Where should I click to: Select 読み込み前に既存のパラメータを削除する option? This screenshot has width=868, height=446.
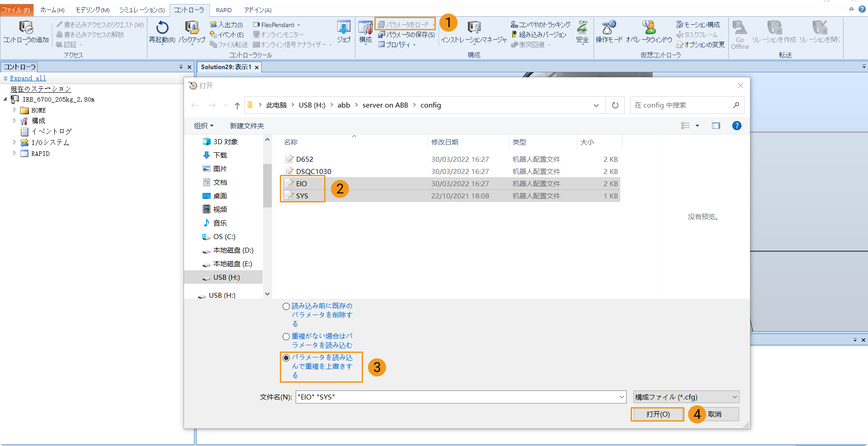point(286,306)
